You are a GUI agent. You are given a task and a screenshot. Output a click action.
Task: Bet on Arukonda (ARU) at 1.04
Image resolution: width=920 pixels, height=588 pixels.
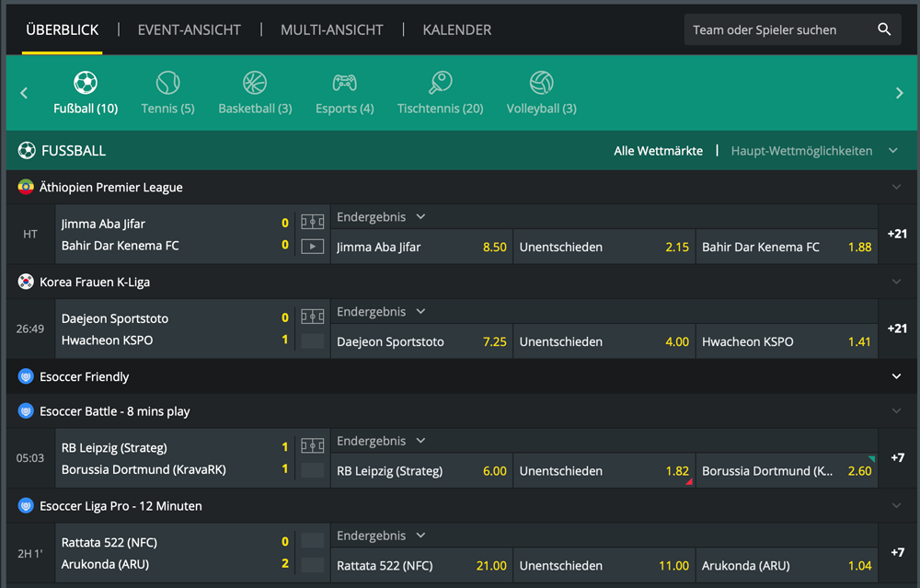tap(787, 565)
